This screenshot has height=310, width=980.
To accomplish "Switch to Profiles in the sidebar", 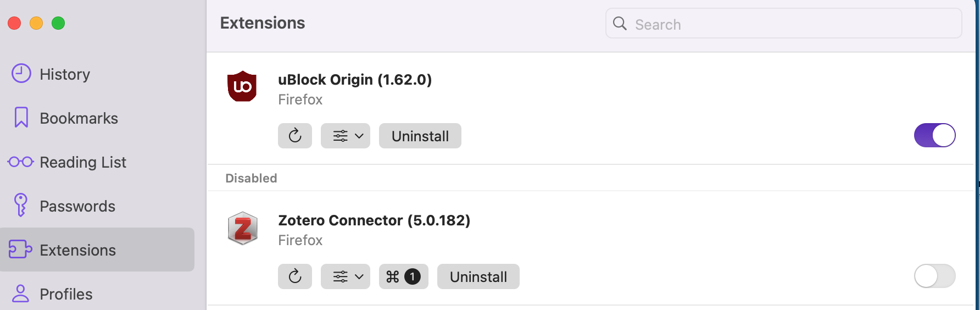I will click(x=66, y=294).
